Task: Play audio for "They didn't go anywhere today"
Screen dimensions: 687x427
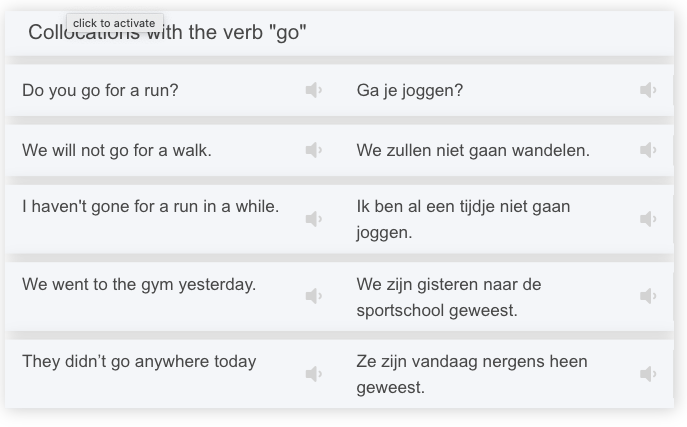Action: click(x=313, y=374)
